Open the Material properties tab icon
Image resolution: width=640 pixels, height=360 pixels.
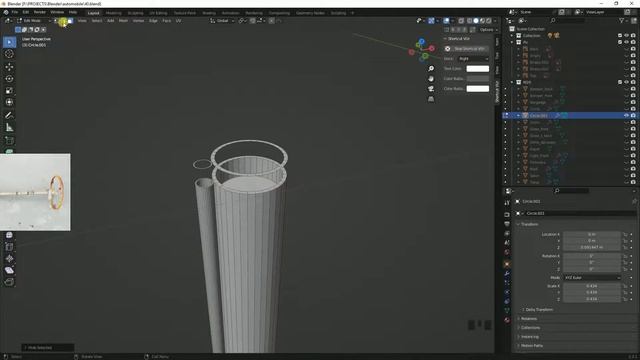(507, 320)
